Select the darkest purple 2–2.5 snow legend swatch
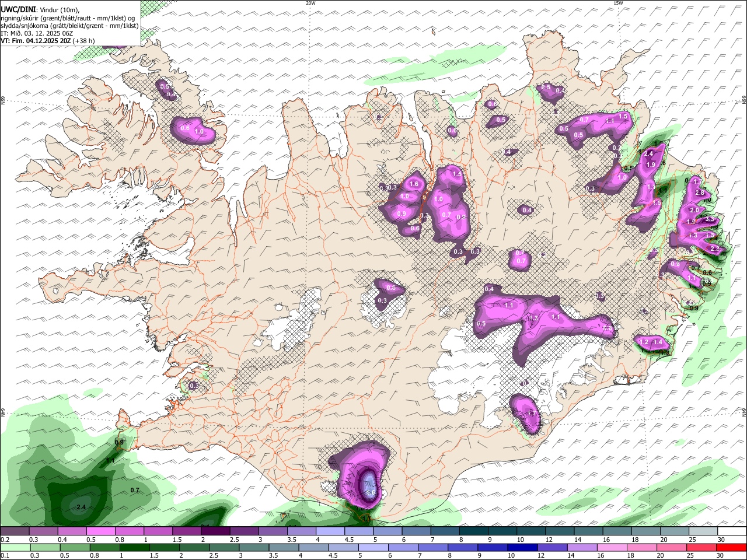 [215, 531]
